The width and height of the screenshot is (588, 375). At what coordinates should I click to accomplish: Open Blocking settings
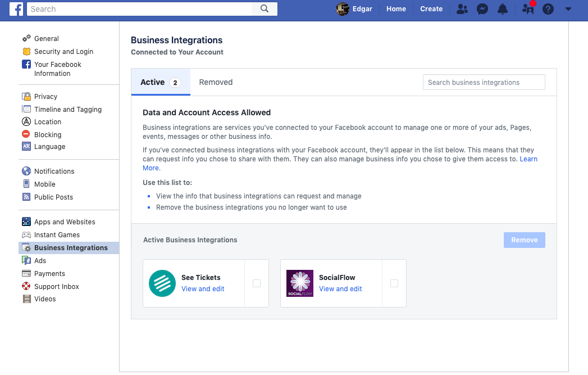click(x=48, y=134)
